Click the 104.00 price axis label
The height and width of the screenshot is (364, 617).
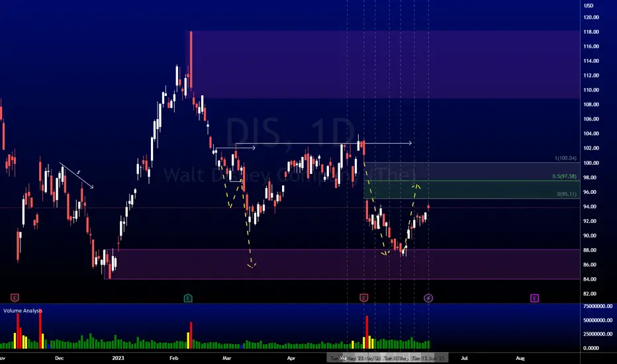click(591, 134)
